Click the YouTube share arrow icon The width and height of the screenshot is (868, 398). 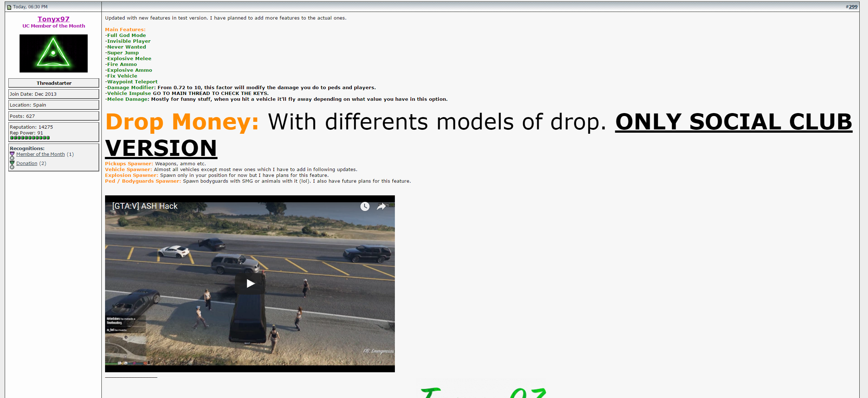pos(381,206)
